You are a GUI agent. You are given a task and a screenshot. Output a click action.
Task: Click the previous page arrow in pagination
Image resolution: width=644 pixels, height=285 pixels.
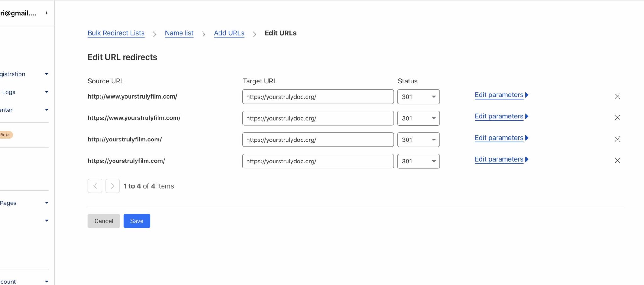pos(95,186)
